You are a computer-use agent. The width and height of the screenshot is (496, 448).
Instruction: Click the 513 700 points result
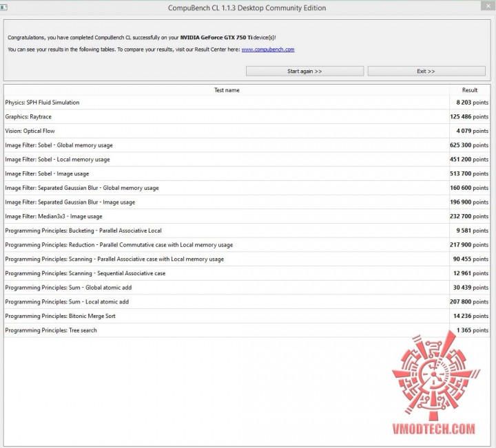(469, 173)
